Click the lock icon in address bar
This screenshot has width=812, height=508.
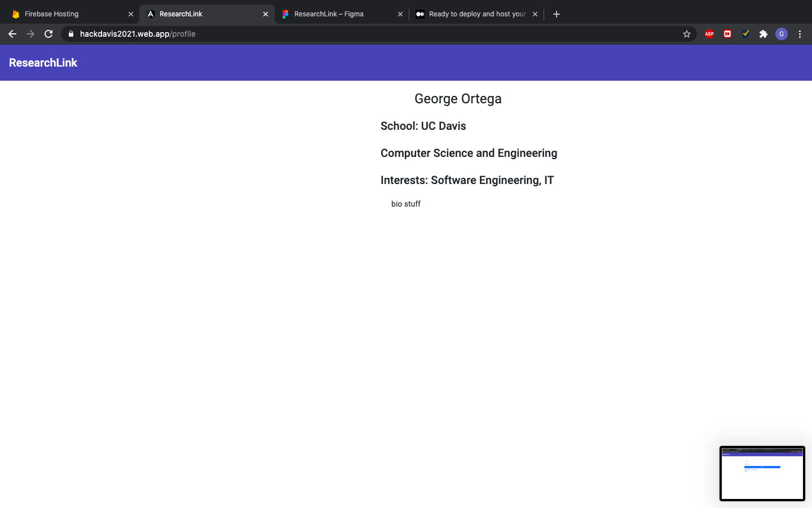tap(71, 34)
